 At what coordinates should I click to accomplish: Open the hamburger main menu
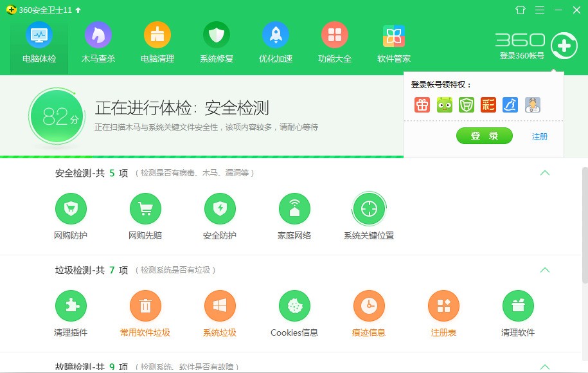539,10
